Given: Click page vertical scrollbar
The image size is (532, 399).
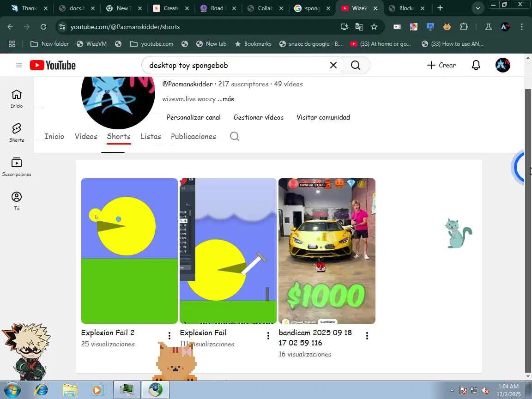Looking at the screenshot, I should tap(527, 231).
